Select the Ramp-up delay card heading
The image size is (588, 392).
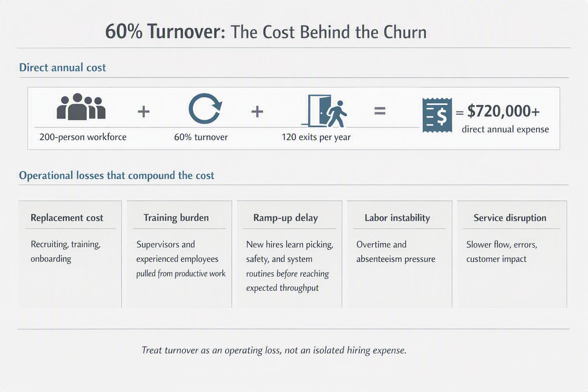pos(286,218)
